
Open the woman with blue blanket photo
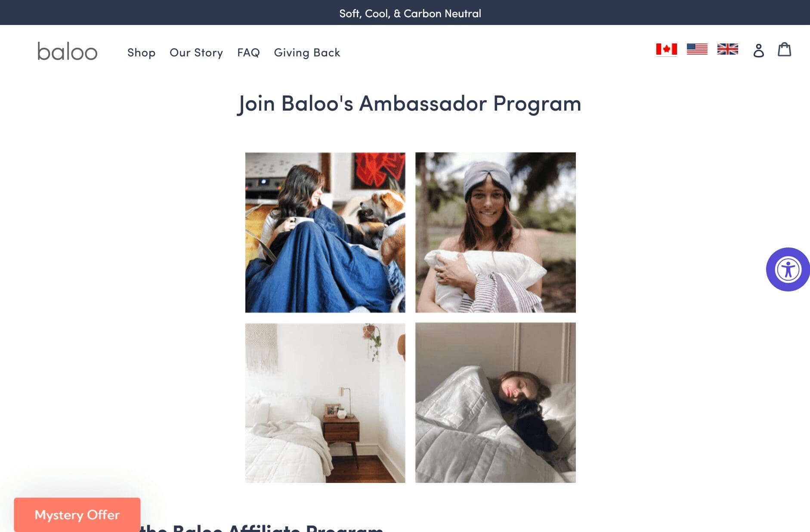(x=325, y=232)
